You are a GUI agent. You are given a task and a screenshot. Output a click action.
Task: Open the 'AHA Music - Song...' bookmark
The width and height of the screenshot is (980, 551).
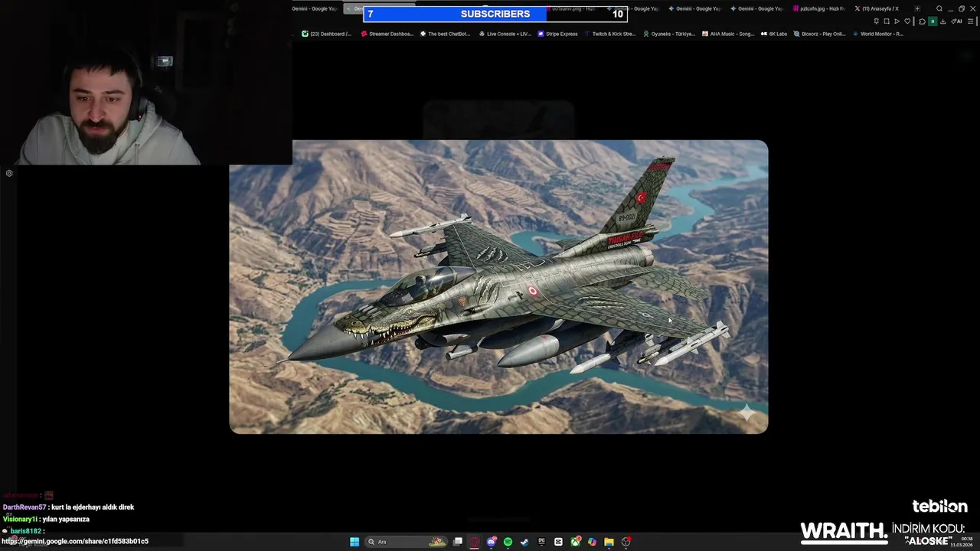pos(728,34)
